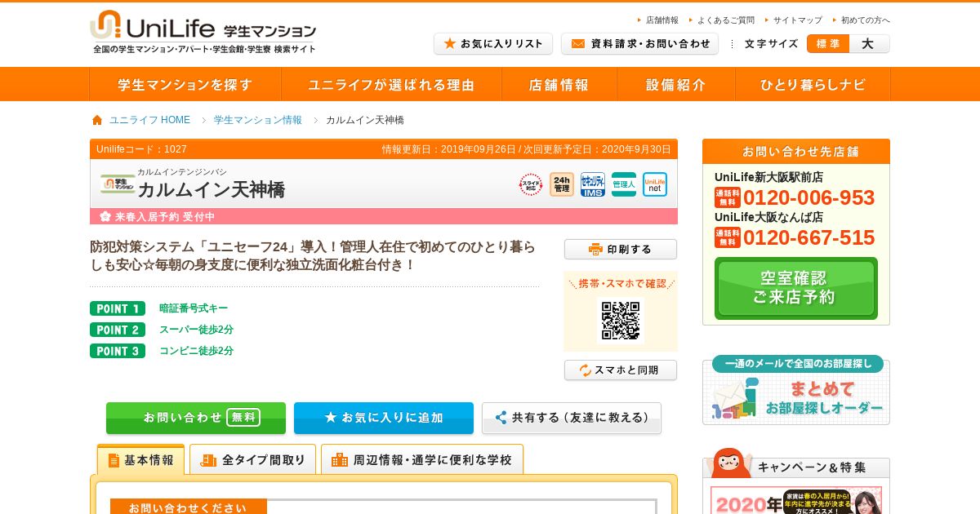The width and height of the screenshot is (980, 514).
Task: Open サイトマップ link
Action: tap(797, 20)
